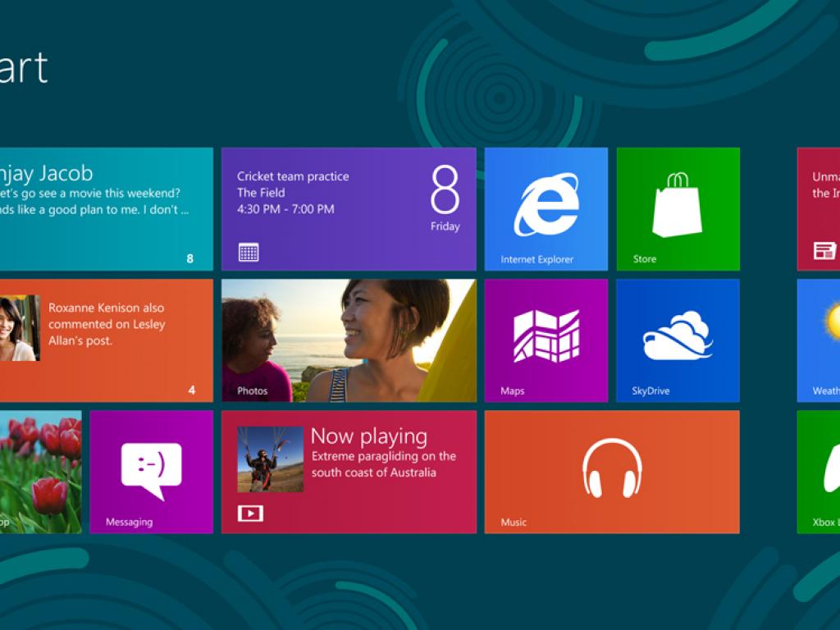Click the mail unread count 8

pos(189,258)
